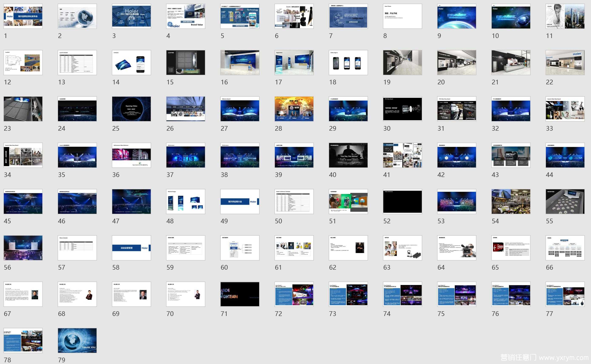Screen dimensions: 591x364
Task: Select slide 33 Casarte mood board
Action: 565,109
